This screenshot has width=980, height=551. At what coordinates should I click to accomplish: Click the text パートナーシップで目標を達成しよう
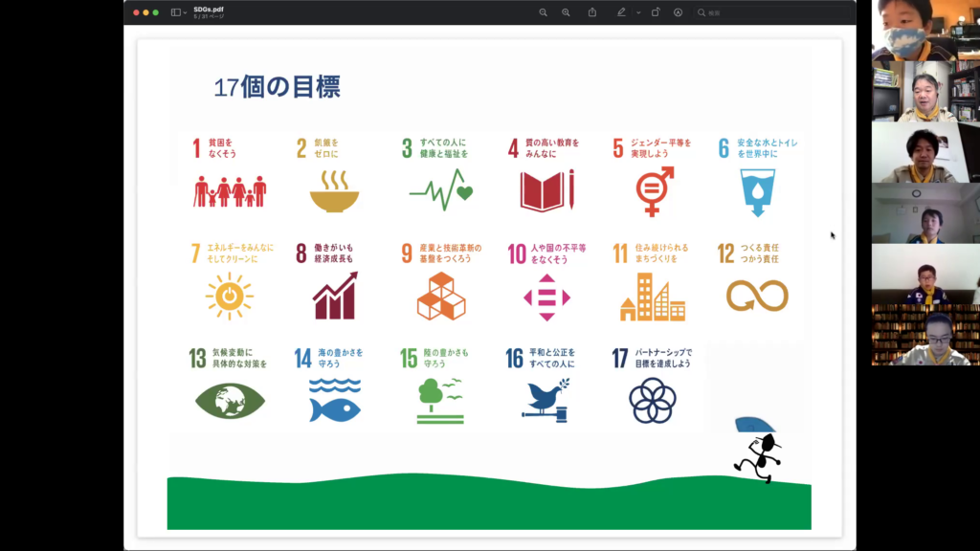click(663, 358)
